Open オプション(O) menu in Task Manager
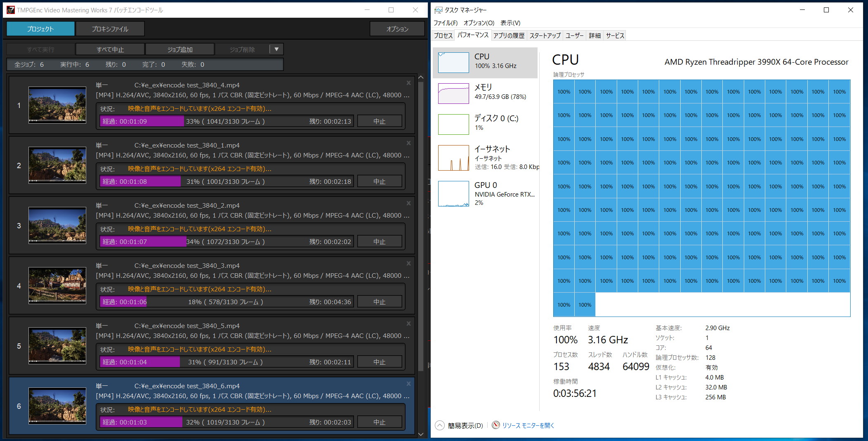 click(x=479, y=23)
